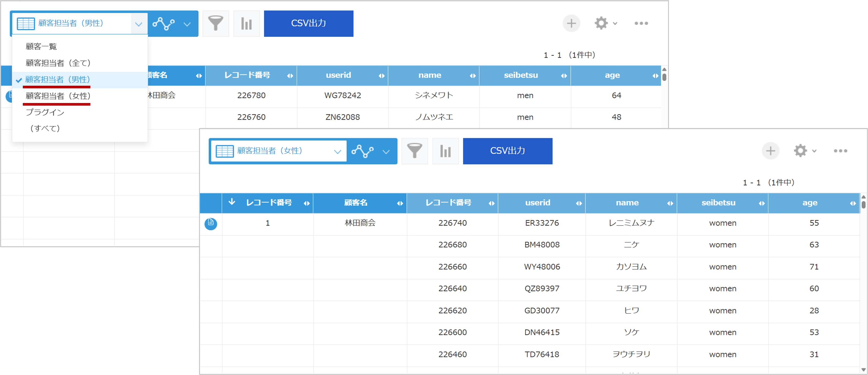The height and width of the screenshot is (375, 868).
Task: Click name cell カソヨム
Action: pos(631,267)
